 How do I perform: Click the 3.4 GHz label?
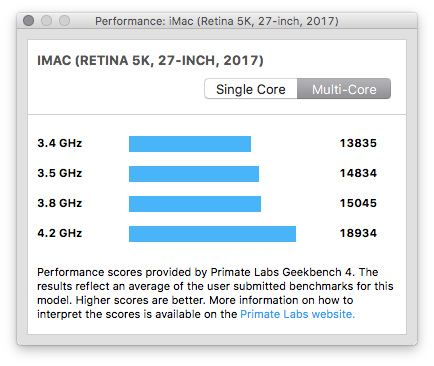(x=60, y=143)
